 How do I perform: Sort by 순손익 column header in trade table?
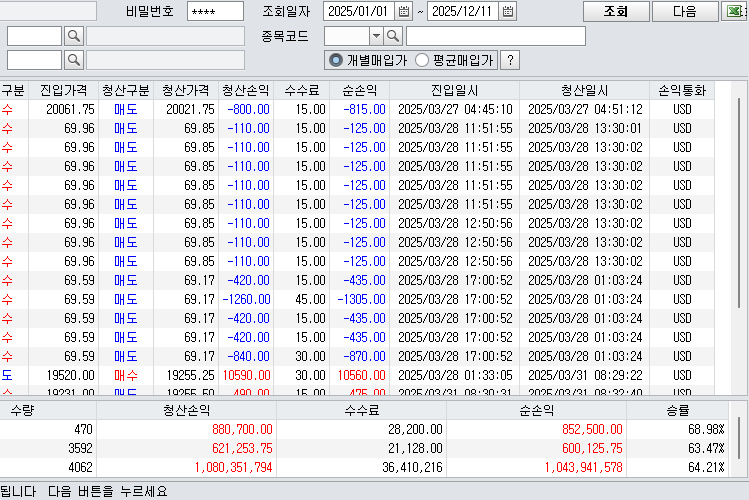(360, 90)
